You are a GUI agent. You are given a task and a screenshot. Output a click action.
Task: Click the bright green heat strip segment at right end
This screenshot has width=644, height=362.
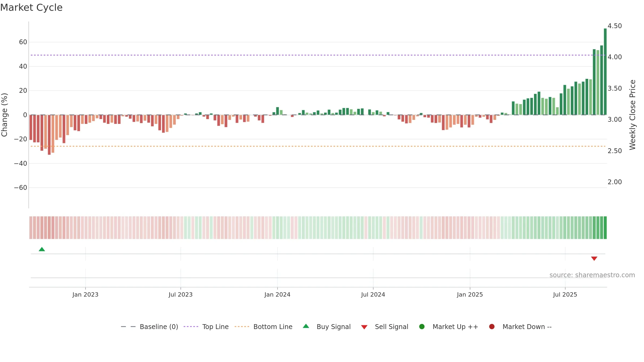tap(605, 227)
